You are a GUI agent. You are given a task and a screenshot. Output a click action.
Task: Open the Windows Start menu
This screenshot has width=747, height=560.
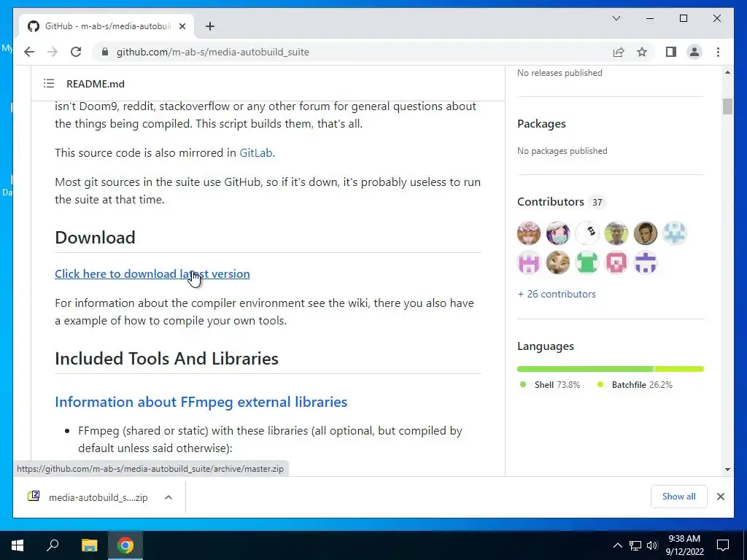pos(18,545)
